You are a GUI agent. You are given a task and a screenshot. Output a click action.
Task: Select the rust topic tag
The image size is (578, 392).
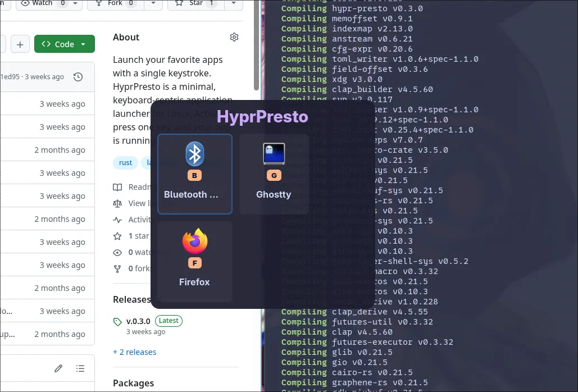(x=125, y=163)
